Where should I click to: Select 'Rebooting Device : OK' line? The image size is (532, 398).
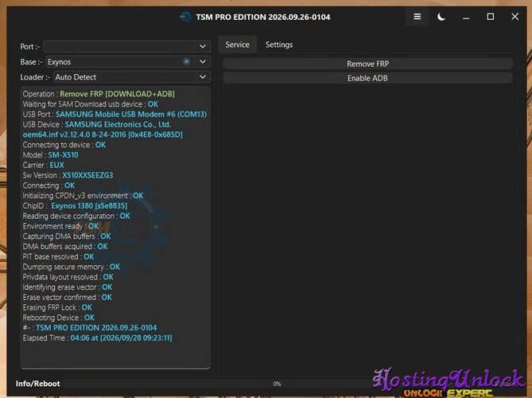(x=58, y=318)
